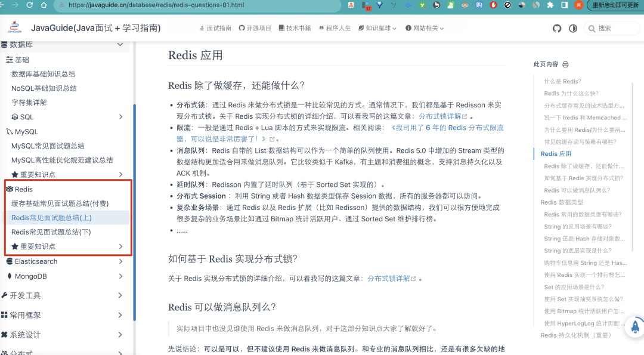Open 分布式锁详解 link under 如何基于 Redis 实现分布式锁
This screenshot has width=644, height=355.
[391, 279]
